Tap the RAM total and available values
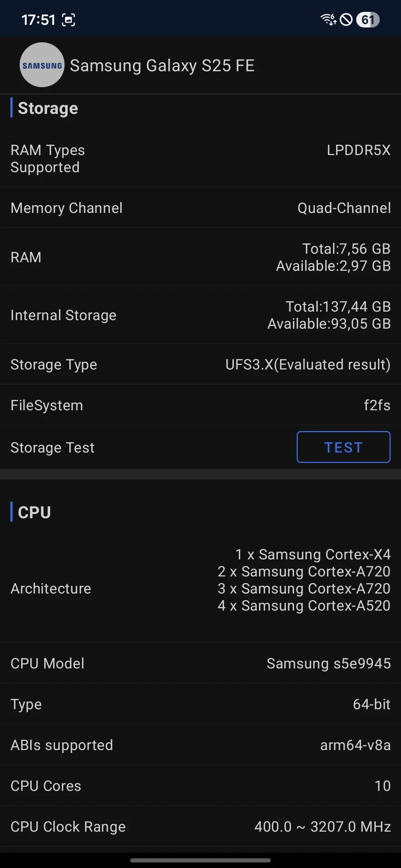This screenshot has height=868, width=401. pyautogui.click(x=334, y=257)
